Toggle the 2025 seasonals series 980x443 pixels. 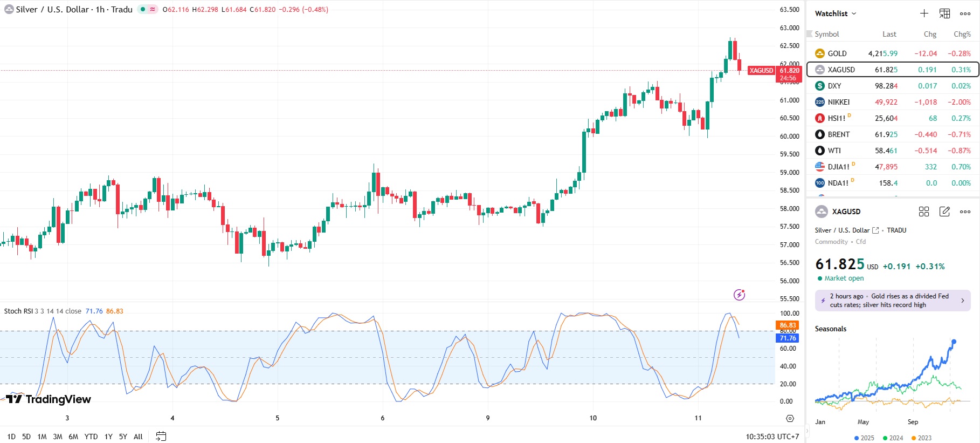coord(864,438)
